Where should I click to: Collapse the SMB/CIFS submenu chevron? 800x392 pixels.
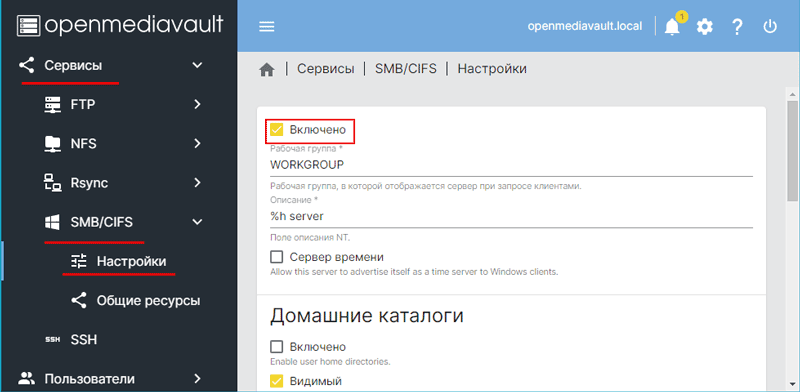197,222
